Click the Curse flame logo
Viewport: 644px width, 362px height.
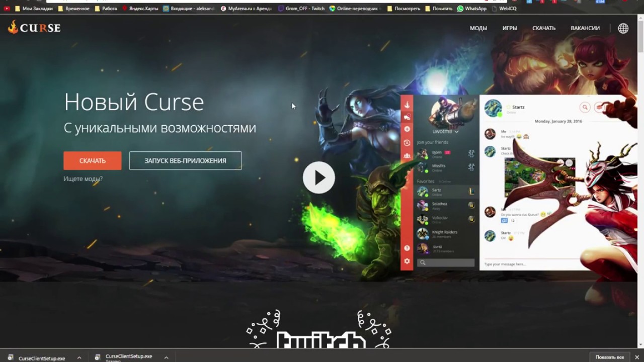pyautogui.click(x=34, y=28)
